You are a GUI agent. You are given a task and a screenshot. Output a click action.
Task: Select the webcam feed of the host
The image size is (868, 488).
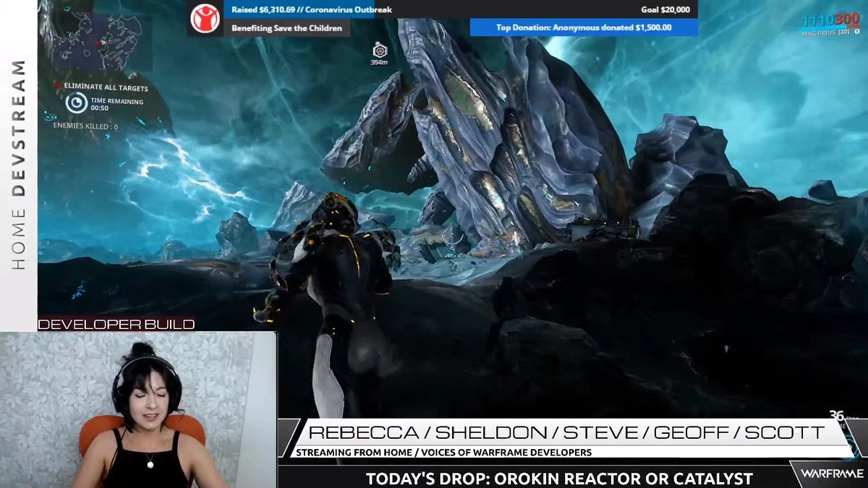137,410
